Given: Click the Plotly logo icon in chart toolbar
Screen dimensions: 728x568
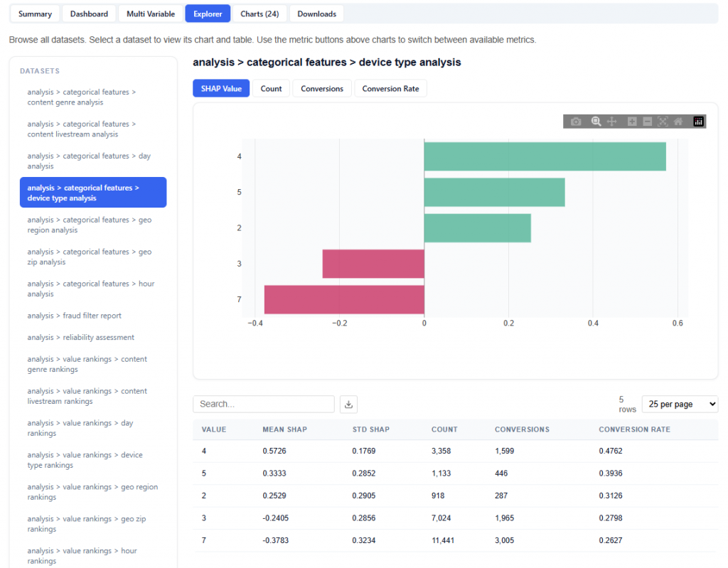Looking at the screenshot, I should click(x=698, y=122).
